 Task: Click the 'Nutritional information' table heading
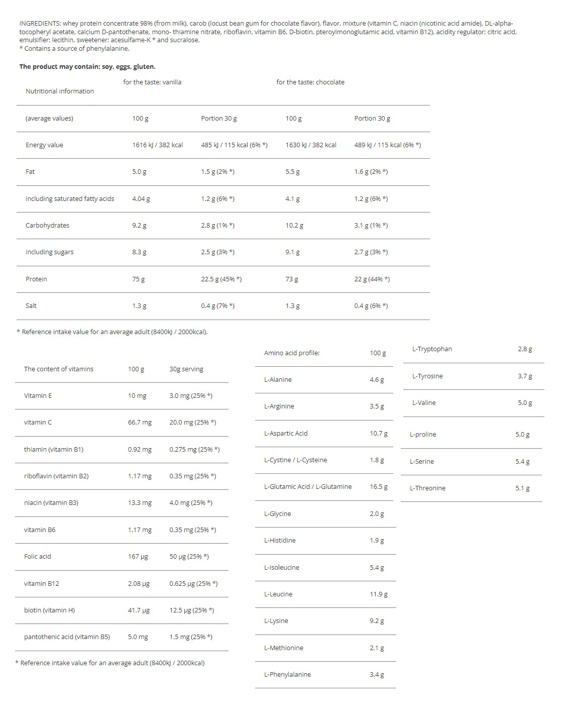point(60,91)
